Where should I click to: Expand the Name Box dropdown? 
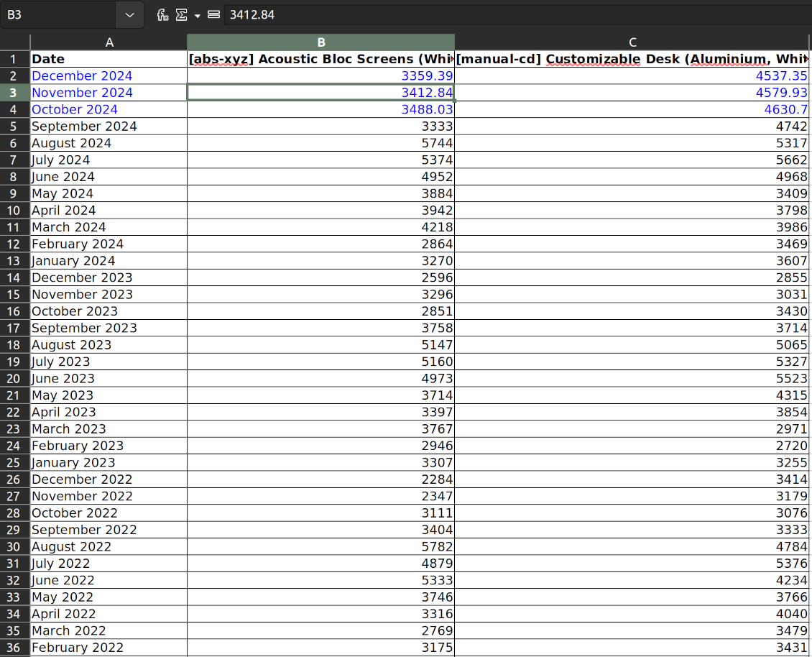point(129,14)
